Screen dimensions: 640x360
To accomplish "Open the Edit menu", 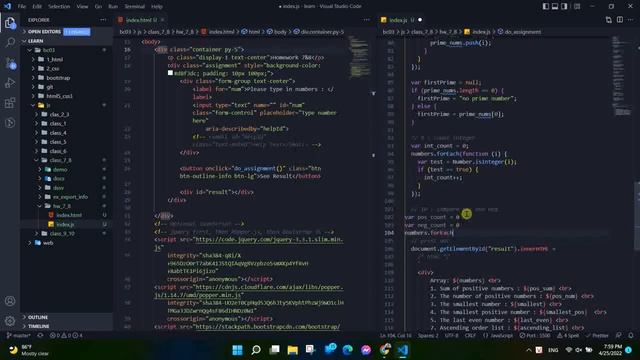I will tap(37, 6).
